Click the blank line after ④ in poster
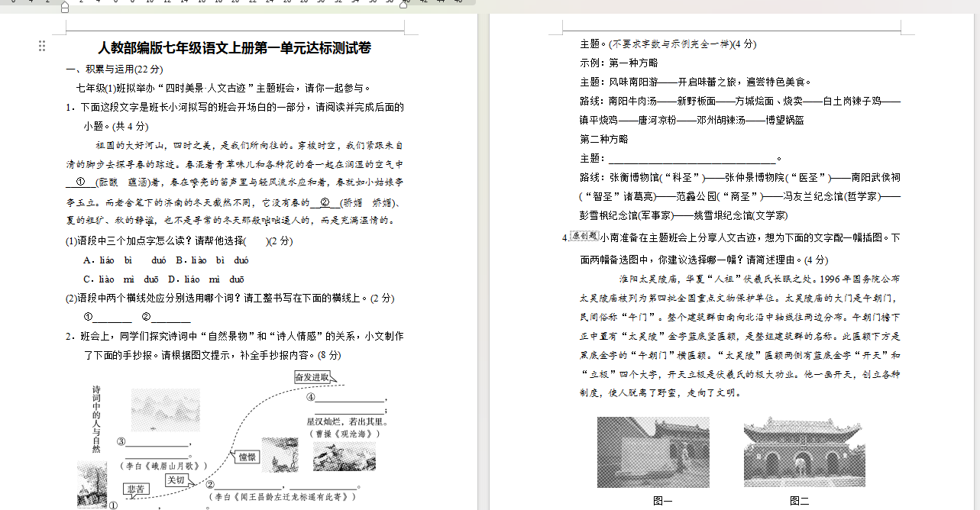Viewport: 980px width, 510px height. (350, 399)
